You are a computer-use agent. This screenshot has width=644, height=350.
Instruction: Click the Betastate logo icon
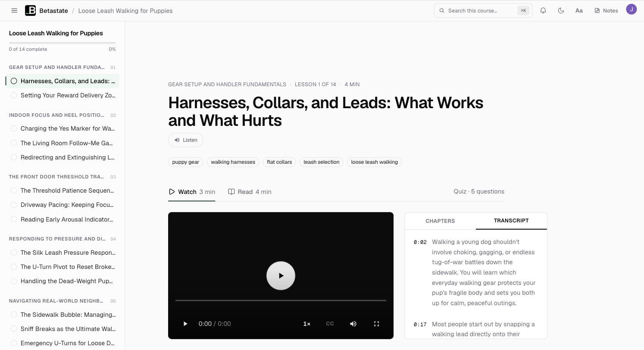tap(31, 11)
